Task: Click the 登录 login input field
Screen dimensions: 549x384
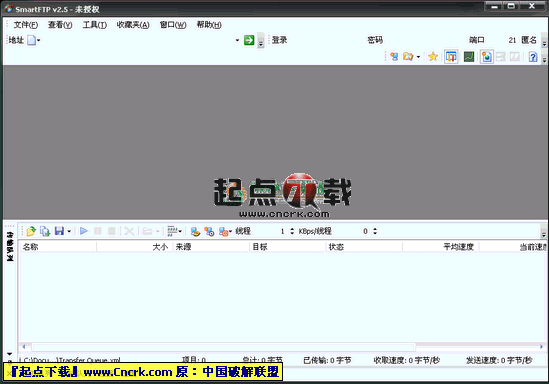Action: tap(326, 40)
